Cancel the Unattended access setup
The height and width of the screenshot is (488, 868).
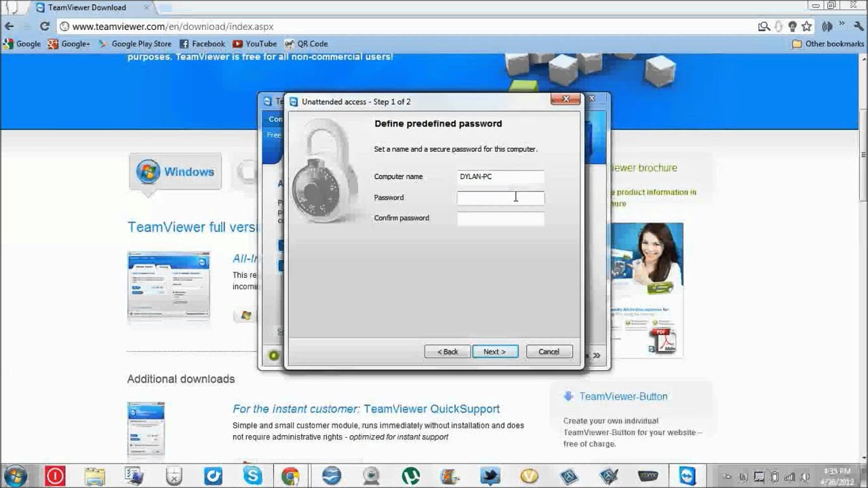[x=549, y=352]
